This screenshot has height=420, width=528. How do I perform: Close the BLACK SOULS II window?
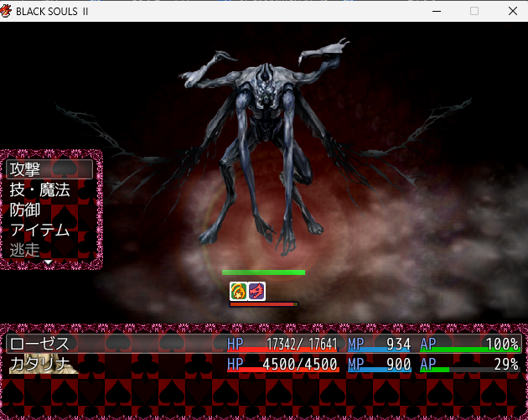pos(513,11)
